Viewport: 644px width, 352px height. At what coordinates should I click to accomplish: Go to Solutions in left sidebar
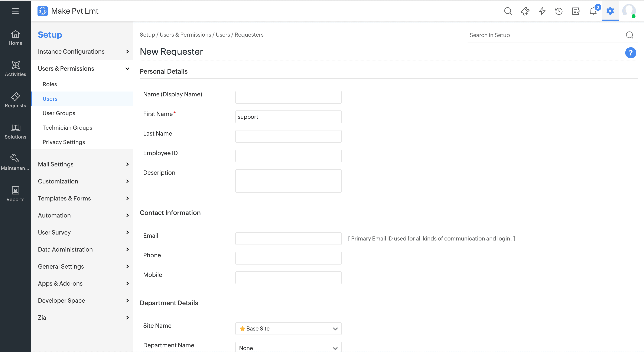tap(15, 131)
